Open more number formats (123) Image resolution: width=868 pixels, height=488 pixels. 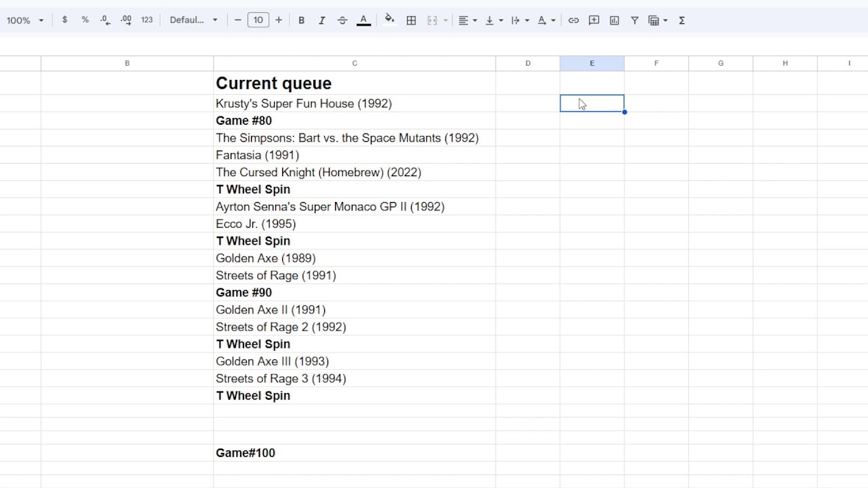click(x=146, y=20)
